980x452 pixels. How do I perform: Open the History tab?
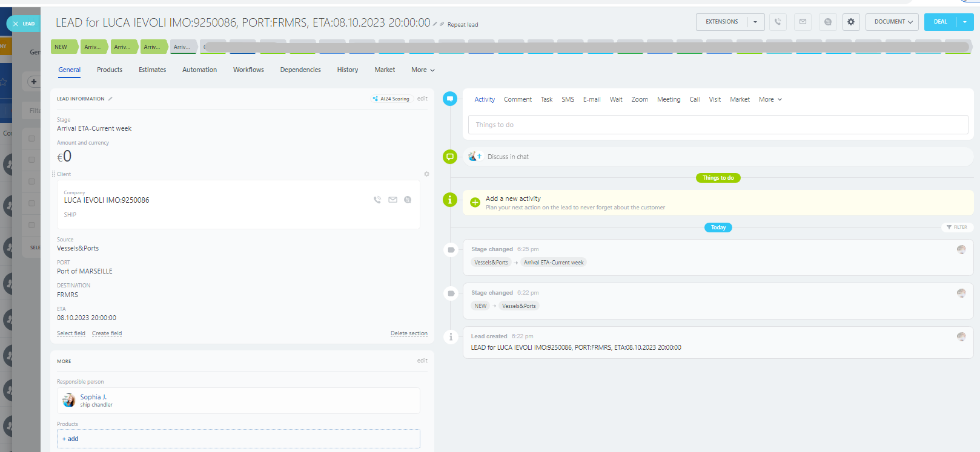347,70
